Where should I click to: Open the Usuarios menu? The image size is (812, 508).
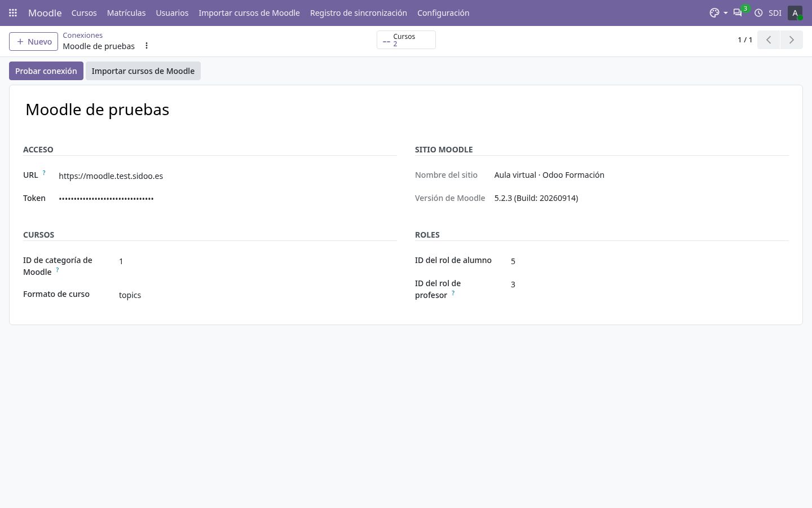click(x=172, y=12)
